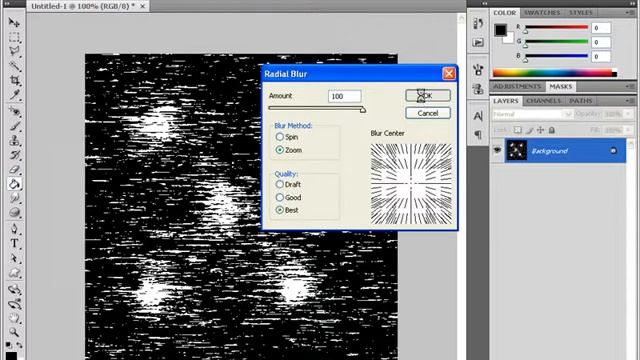
Task: Select the Lasso tool
Action: [x=14, y=51]
